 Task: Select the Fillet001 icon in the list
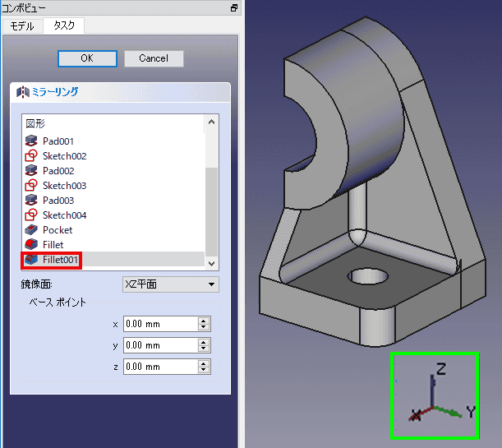coord(31,260)
